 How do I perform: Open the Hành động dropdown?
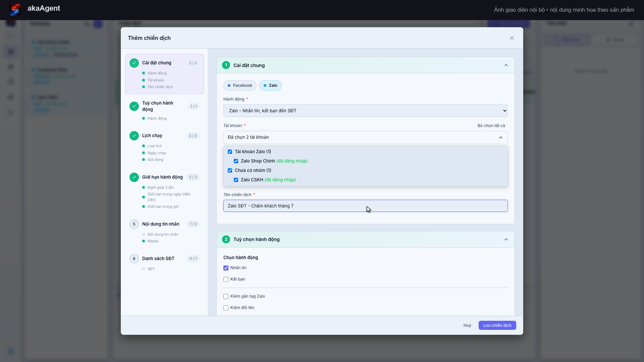tap(366, 111)
